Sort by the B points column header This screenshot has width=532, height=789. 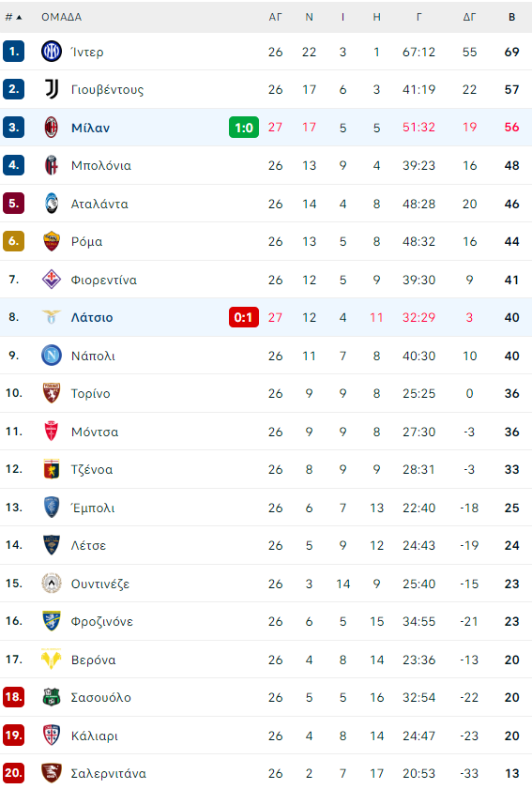click(512, 17)
